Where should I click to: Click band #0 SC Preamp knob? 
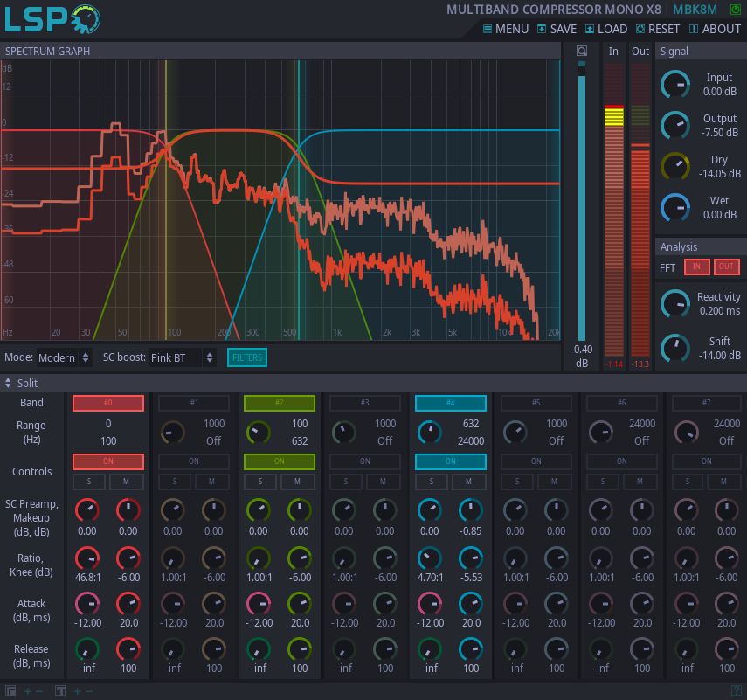[x=87, y=510]
